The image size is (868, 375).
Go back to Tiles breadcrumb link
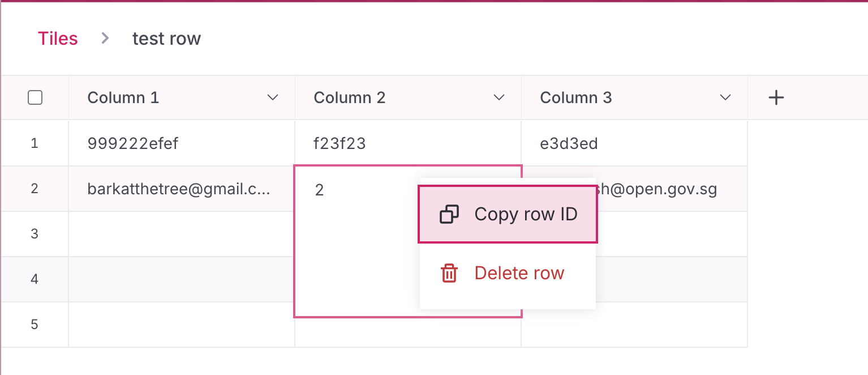pos(58,39)
